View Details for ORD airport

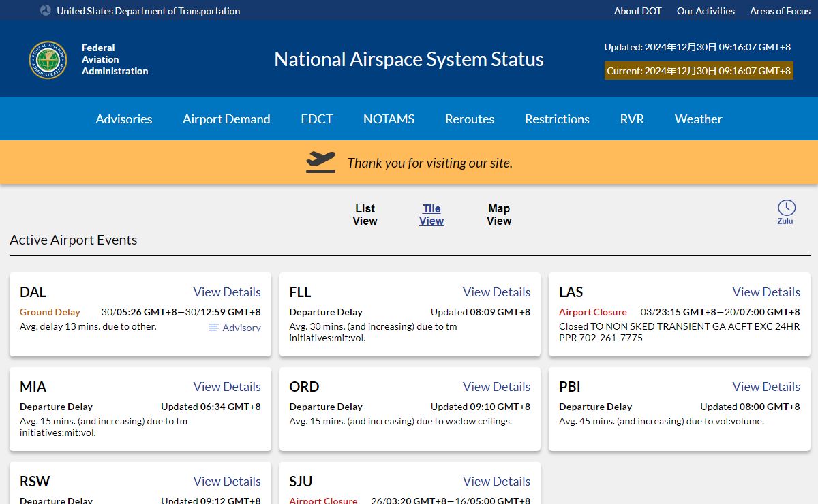tap(496, 386)
